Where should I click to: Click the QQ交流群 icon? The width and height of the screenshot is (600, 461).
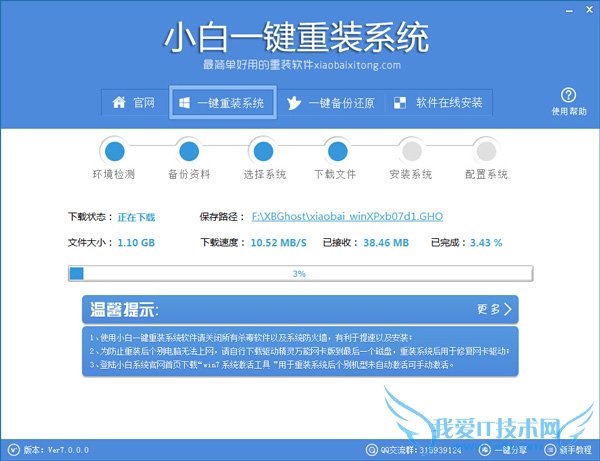371,450
